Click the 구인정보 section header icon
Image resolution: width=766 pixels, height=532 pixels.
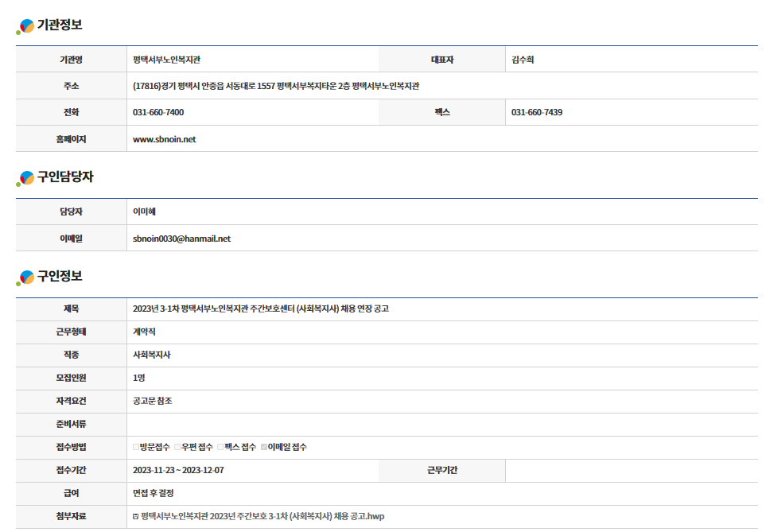click(25, 278)
